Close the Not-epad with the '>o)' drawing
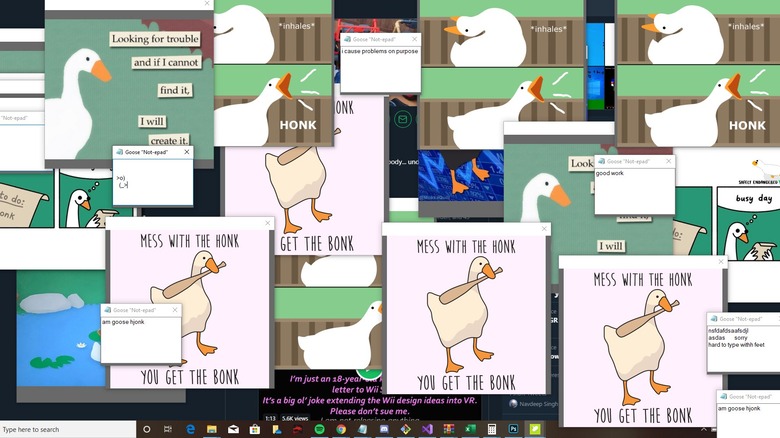Screen dimensions: 780x438 187,152
